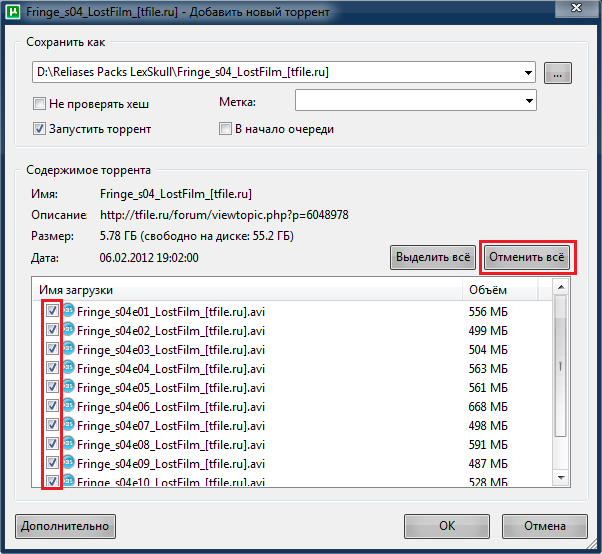Image resolution: width=602 pixels, height=554 pixels.
Task: Click the file icon for Fringe_s04e09
Action: click(69, 464)
